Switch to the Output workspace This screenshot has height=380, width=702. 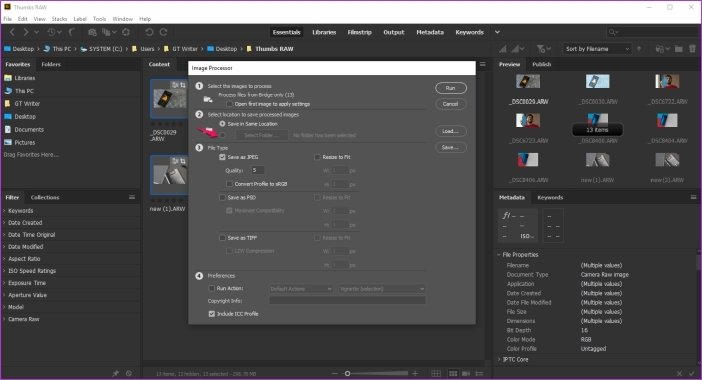394,32
